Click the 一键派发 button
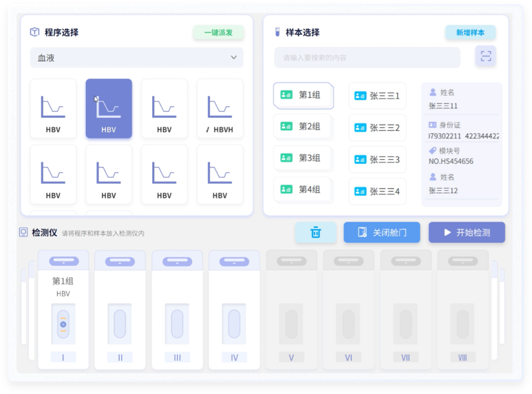 pyautogui.click(x=218, y=32)
